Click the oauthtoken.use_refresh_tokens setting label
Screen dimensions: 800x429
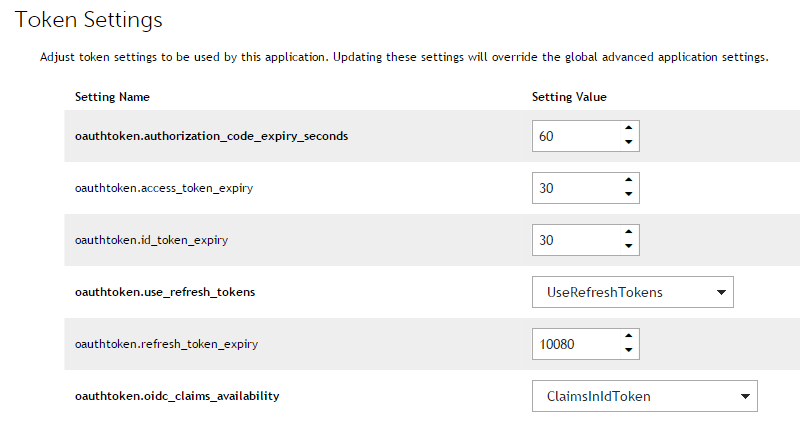click(165, 292)
